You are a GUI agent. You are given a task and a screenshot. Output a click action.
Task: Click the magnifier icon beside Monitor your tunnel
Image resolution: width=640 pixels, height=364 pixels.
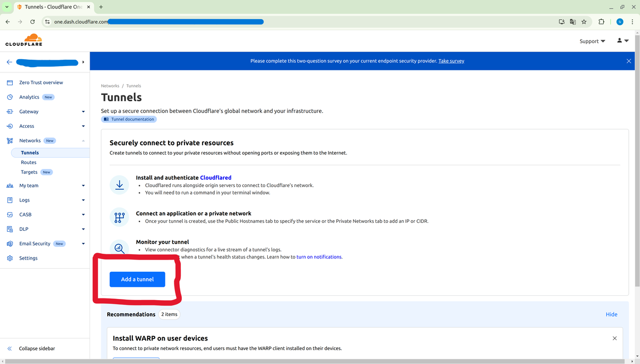[x=119, y=248]
